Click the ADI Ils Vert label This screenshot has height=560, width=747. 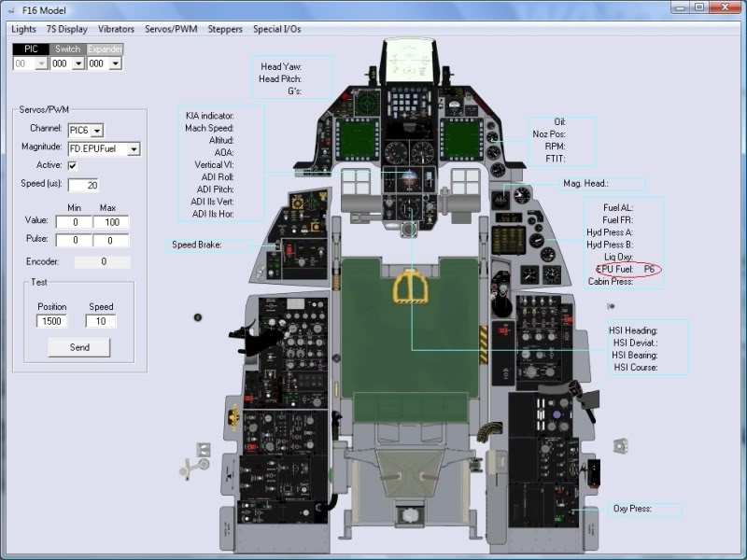(x=213, y=202)
